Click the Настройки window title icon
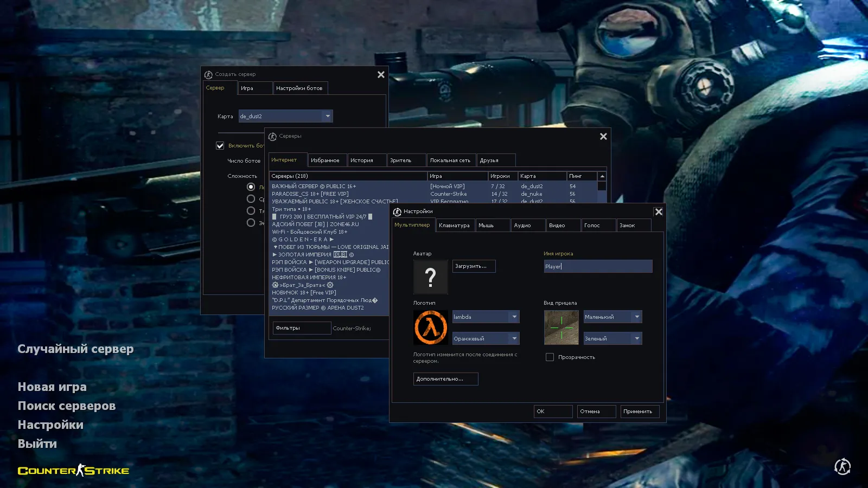The height and width of the screenshot is (488, 868). pyautogui.click(x=397, y=211)
